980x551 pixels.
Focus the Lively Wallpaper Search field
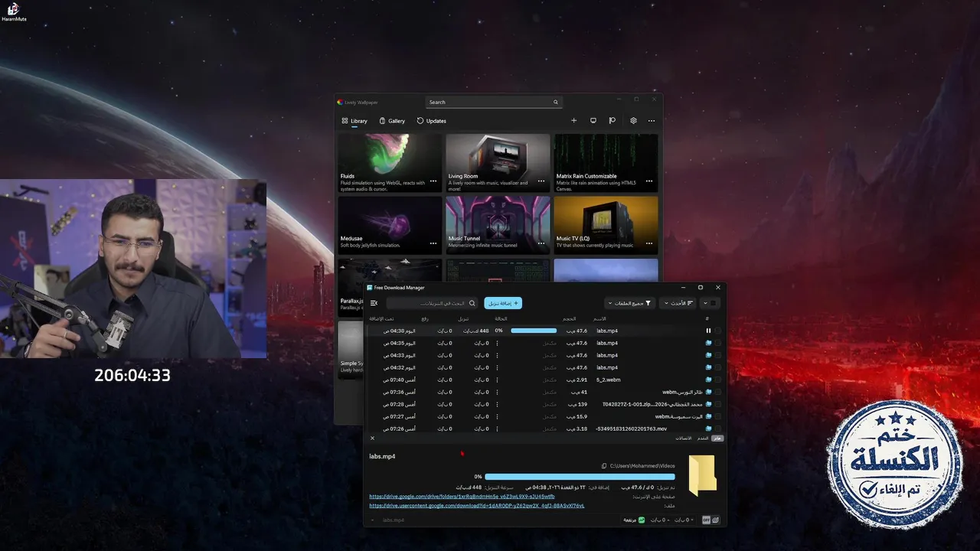[x=494, y=102]
